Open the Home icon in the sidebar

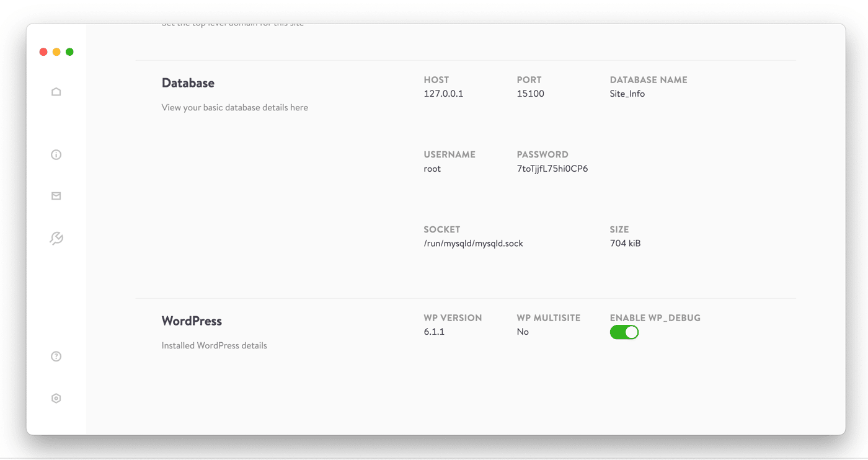[56, 92]
